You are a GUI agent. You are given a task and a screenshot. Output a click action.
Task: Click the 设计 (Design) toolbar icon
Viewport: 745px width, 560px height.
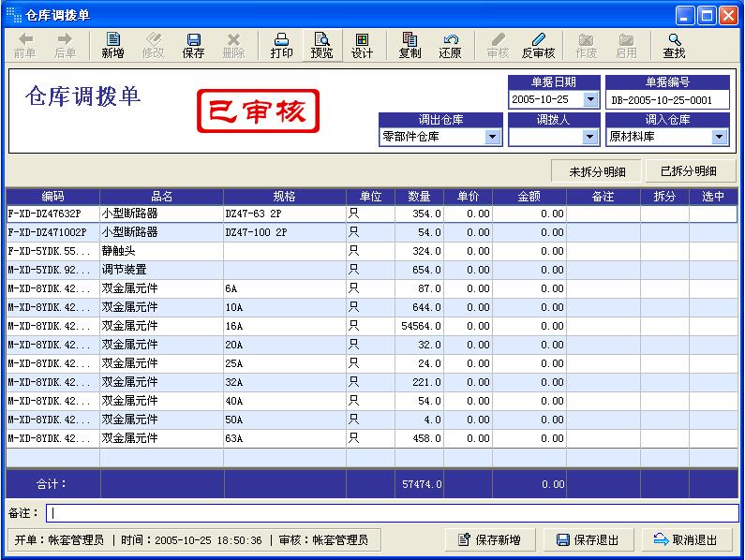click(x=362, y=45)
